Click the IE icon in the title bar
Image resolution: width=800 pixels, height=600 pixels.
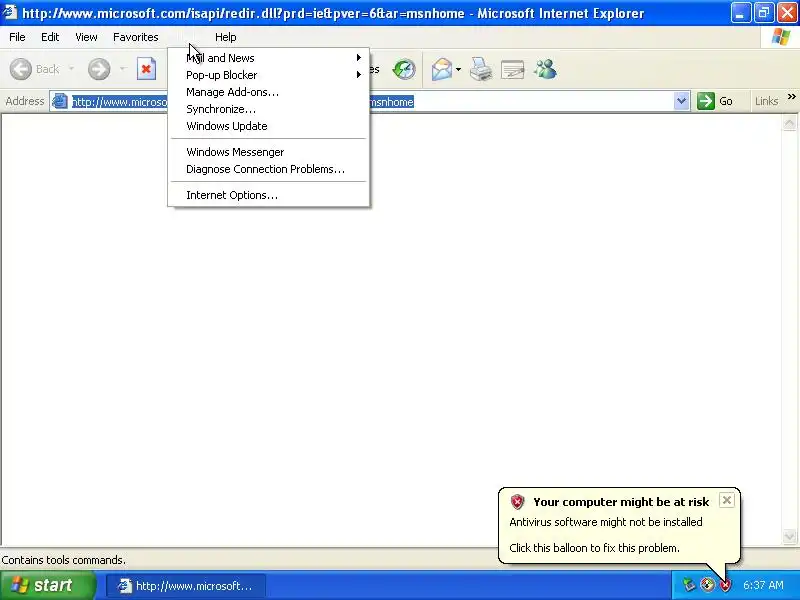pyautogui.click(x=10, y=12)
